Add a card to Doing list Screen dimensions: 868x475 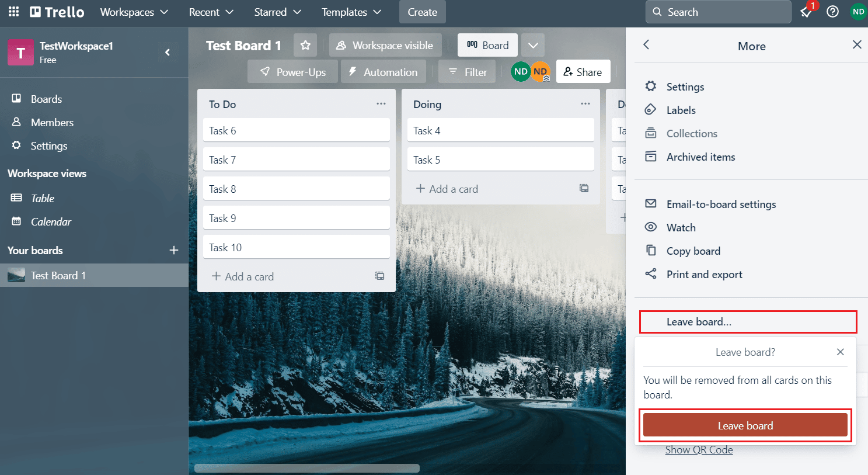[x=447, y=189]
